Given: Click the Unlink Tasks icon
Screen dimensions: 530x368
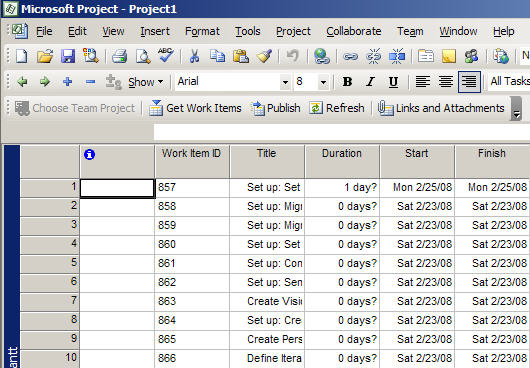Looking at the screenshot, I should pos(374,56).
